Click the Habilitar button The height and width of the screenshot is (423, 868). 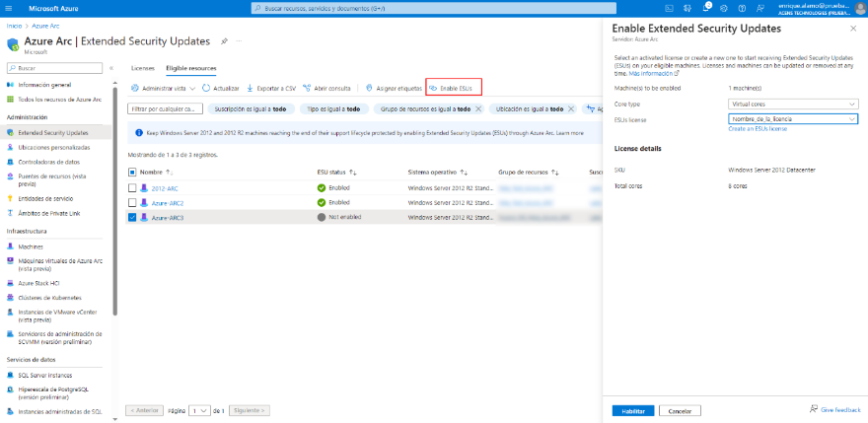tap(633, 411)
